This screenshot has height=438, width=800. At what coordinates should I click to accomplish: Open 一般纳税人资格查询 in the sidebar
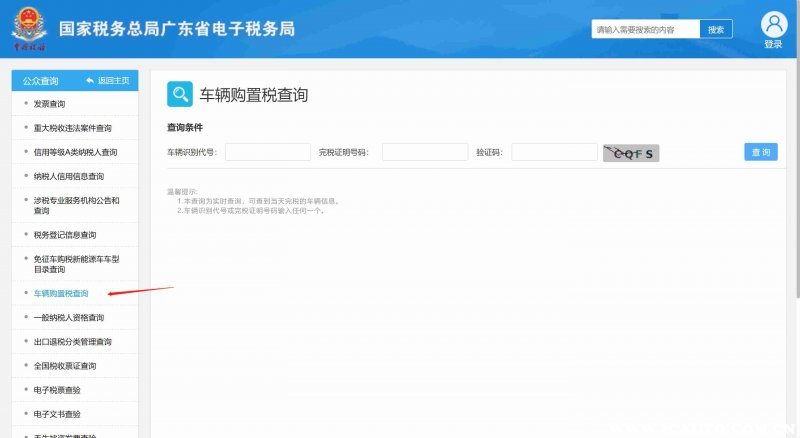[68, 318]
